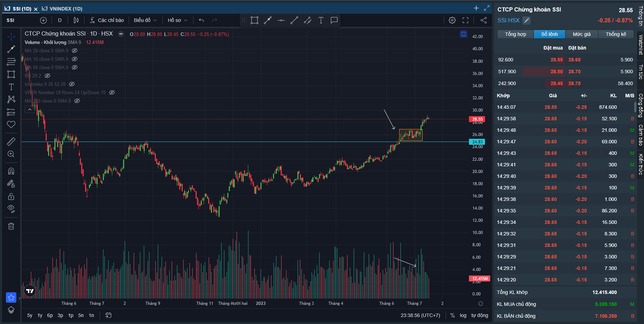Switch to the VNINDEX (1D) tab
644x324 pixels.
pyautogui.click(x=62, y=8)
